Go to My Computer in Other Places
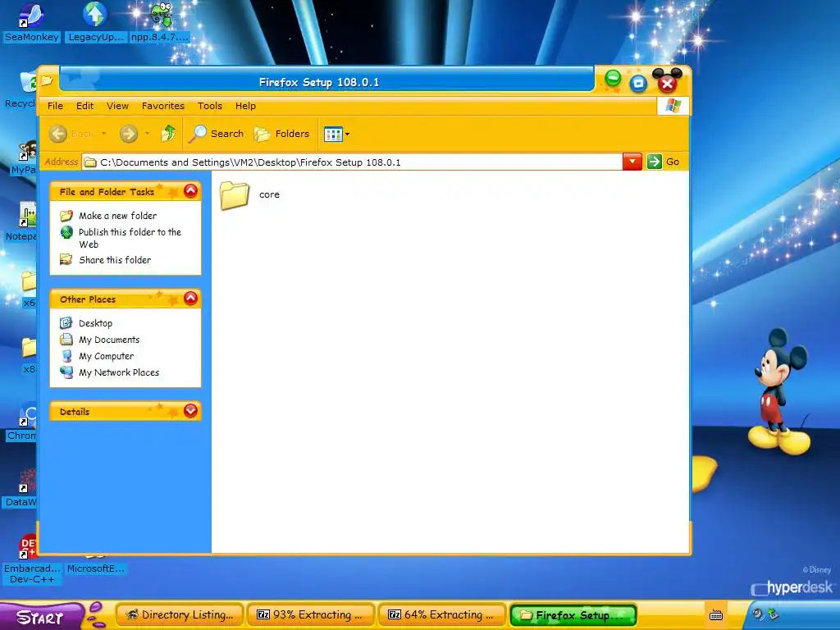 pos(106,356)
